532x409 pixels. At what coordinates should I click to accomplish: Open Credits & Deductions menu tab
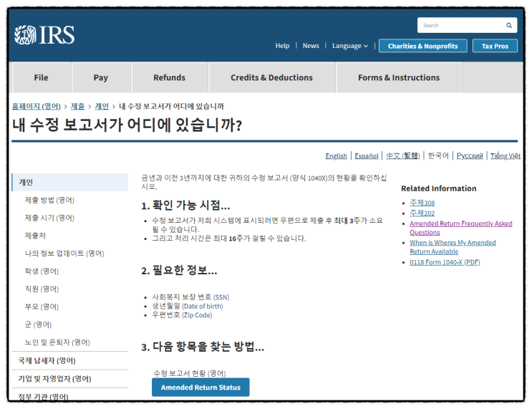coord(272,78)
